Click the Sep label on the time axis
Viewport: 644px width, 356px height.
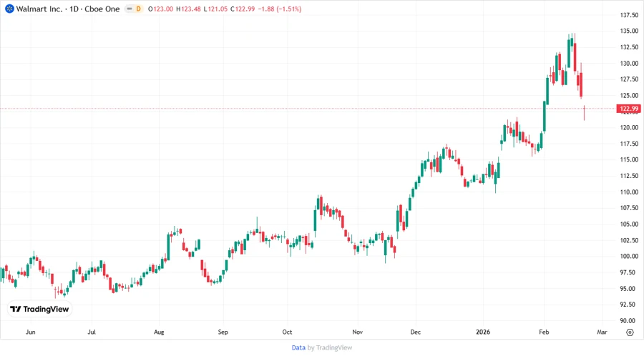(223, 332)
